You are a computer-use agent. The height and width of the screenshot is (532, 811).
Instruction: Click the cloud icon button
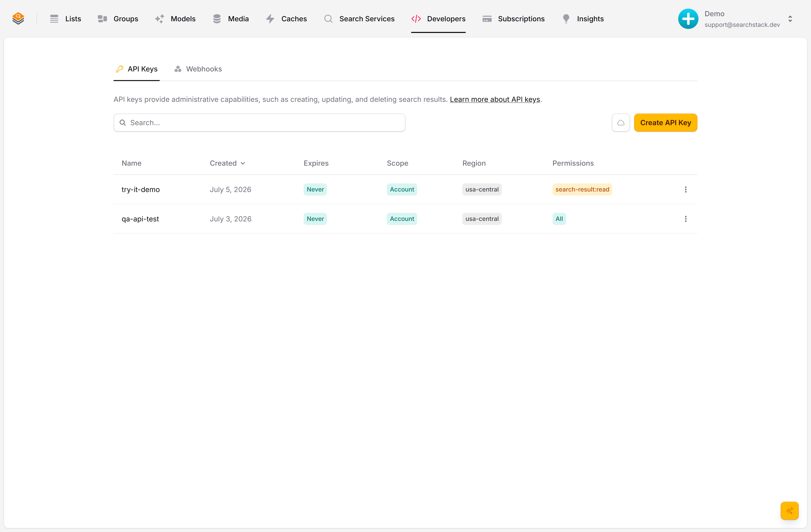[620, 123]
